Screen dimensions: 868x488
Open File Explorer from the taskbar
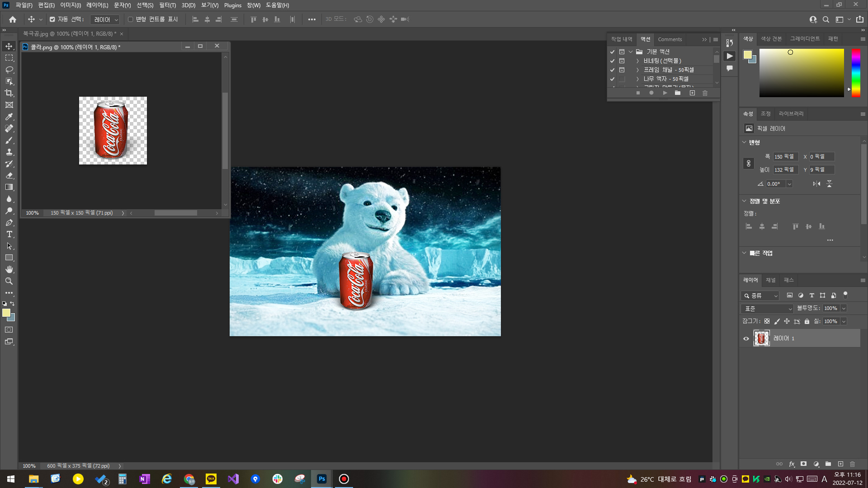(x=33, y=479)
